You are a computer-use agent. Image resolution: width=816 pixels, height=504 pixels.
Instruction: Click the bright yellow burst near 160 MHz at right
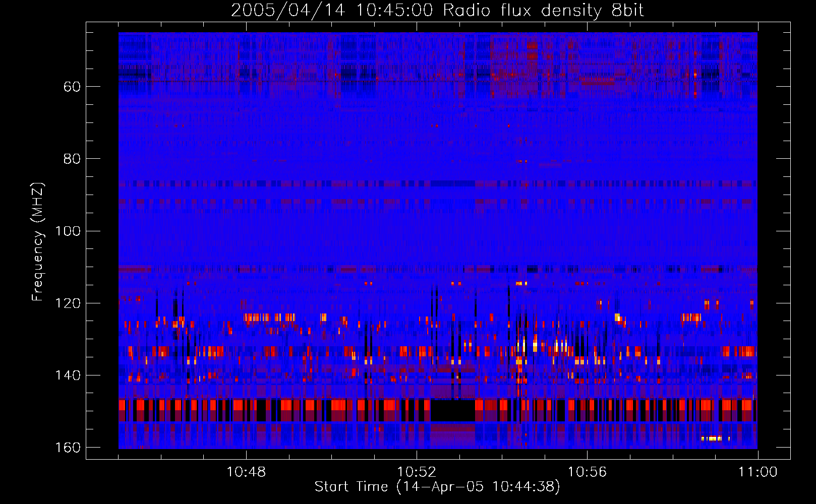pyautogui.click(x=715, y=438)
